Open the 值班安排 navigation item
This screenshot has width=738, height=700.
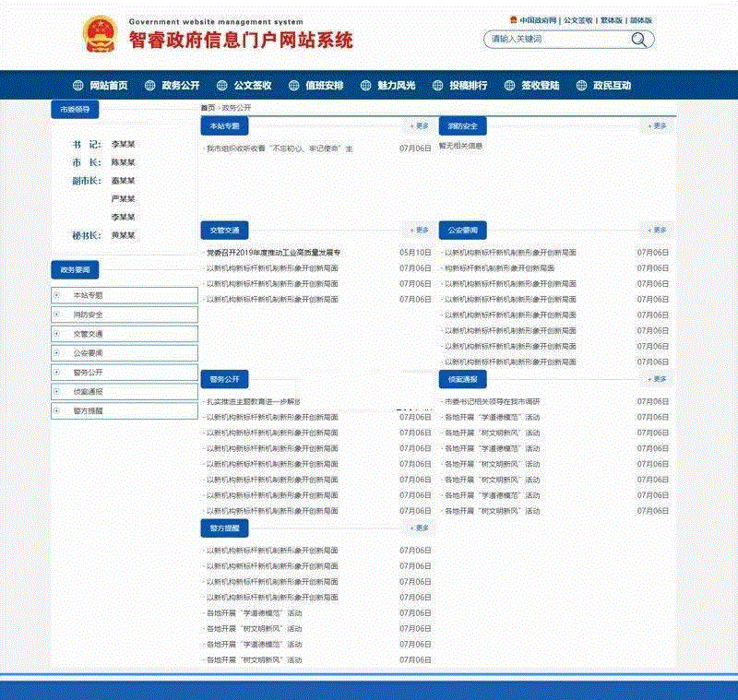[325, 85]
